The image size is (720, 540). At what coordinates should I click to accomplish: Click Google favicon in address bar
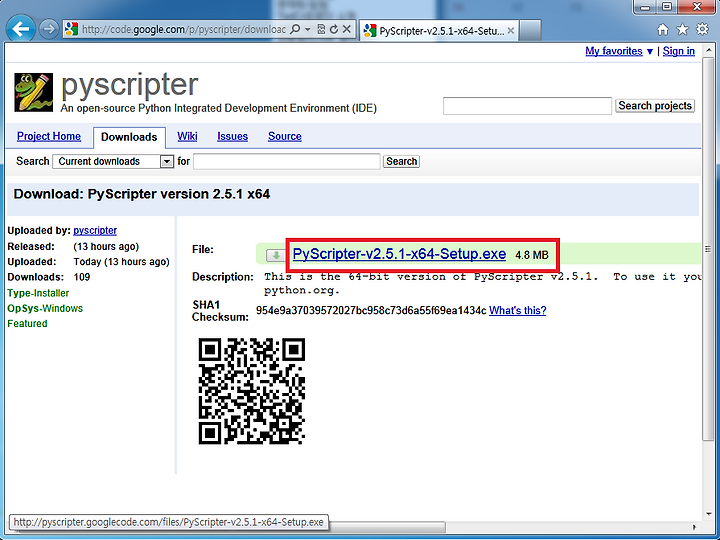(x=71, y=29)
